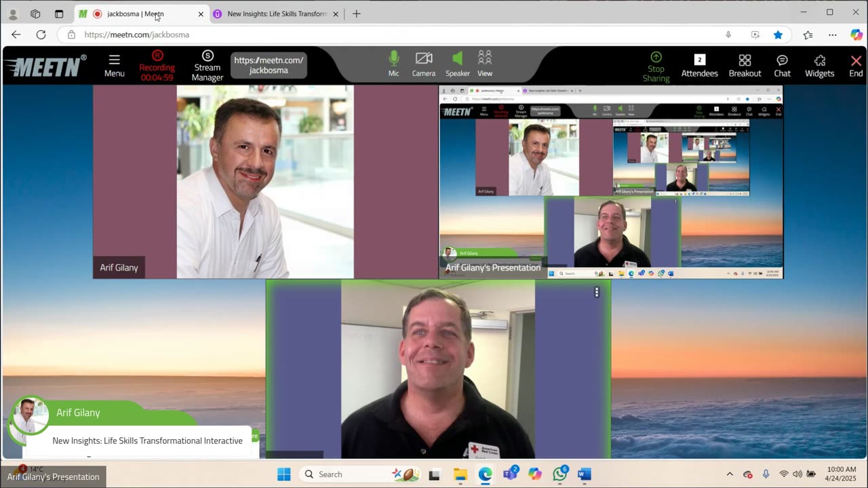This screenshot has height=488, width=868.
Task: Open a new browser tab
Action: (357, 14)
